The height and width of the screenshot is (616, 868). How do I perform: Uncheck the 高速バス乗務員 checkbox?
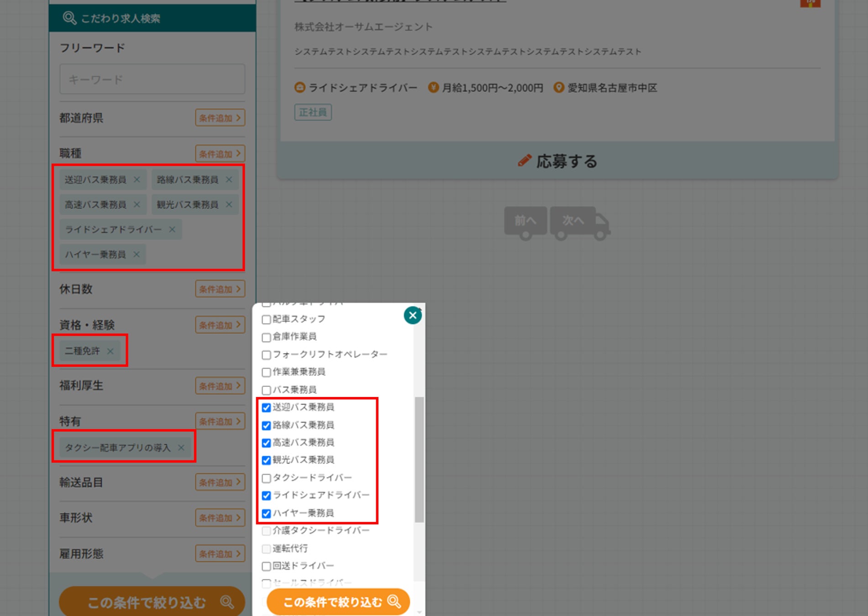[266, 443]
